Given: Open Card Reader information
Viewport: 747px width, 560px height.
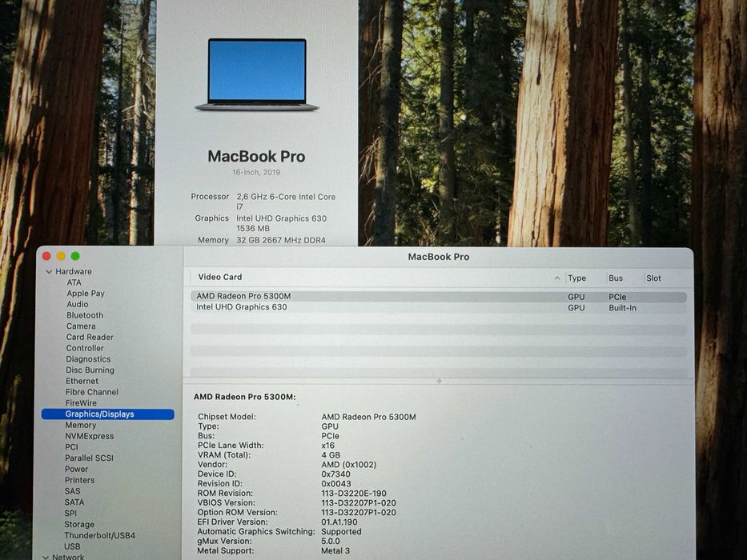Looking at the screenshot, I should [90, 337].
